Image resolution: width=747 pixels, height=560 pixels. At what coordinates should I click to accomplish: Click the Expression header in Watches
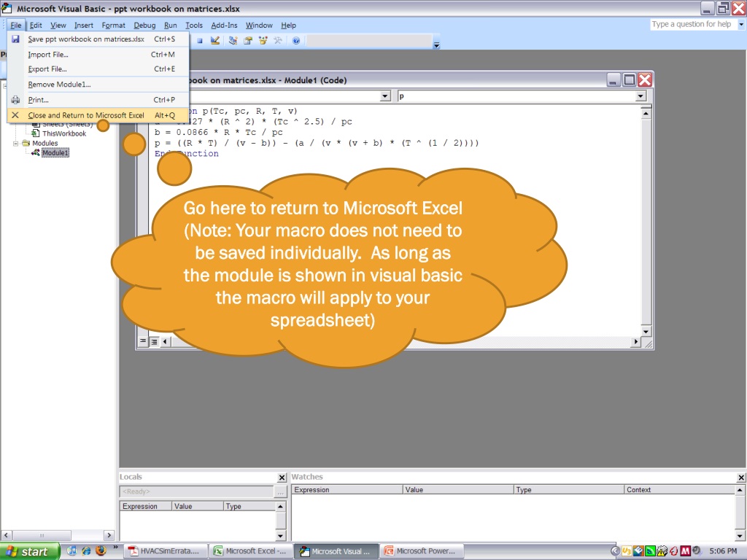[347, 489]
